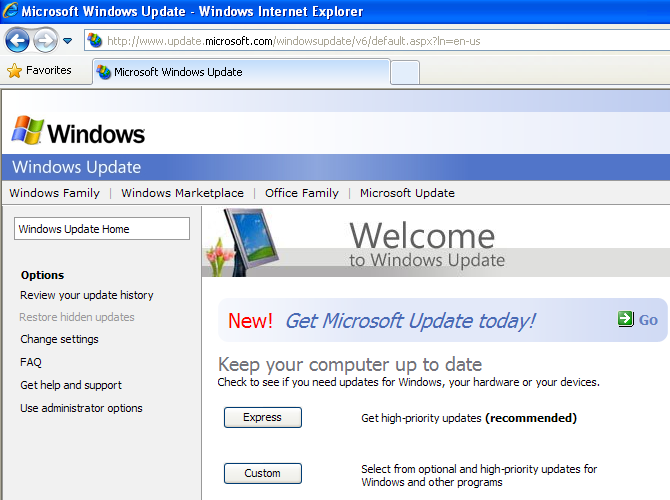
Task: Open Favorites star button
Action: [39, 71]
